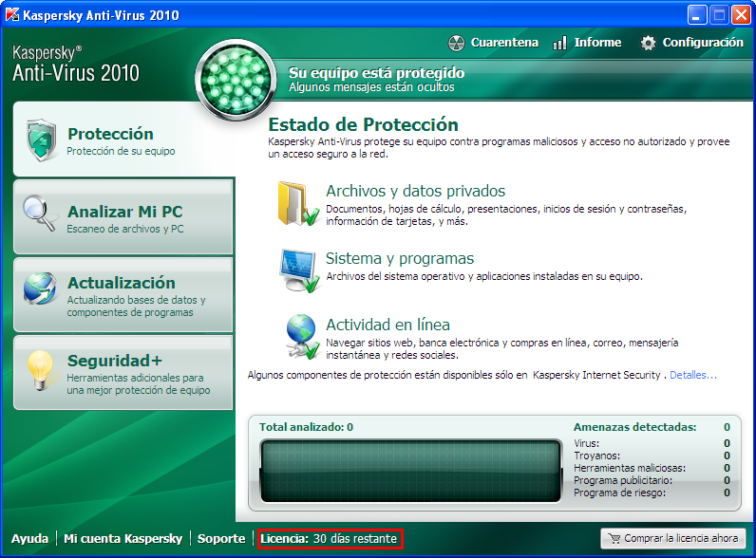Click 'Amenazas detectadas:' label
This screenshot has height=558, width=756.
tap(634, 427)
